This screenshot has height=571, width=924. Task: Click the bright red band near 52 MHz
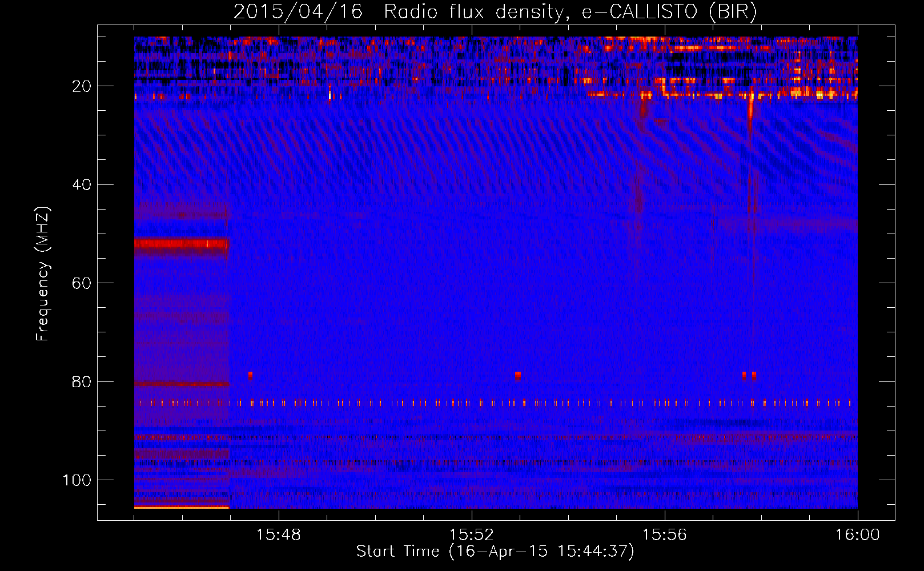(181, 244)
